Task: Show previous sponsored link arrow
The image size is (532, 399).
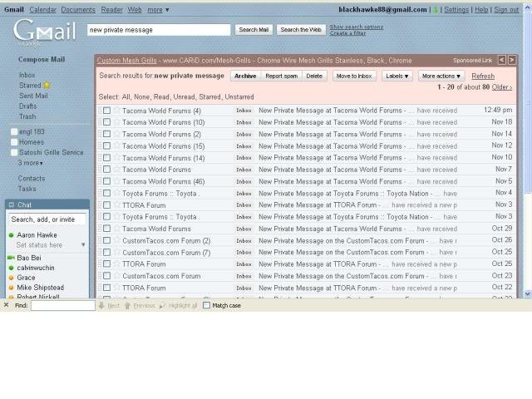Action: [x=502, y=60]
